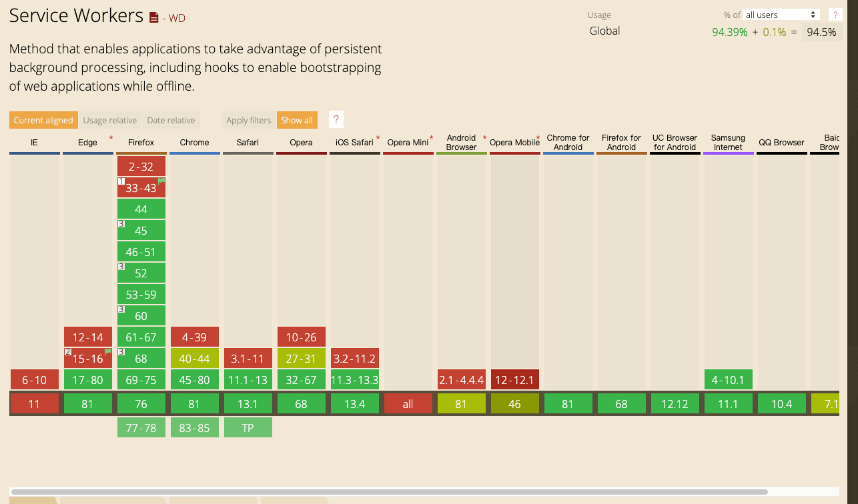Click the Safari column header
Image resolution: width=858 pixels, height=504 pixels.
click(248, 143)
